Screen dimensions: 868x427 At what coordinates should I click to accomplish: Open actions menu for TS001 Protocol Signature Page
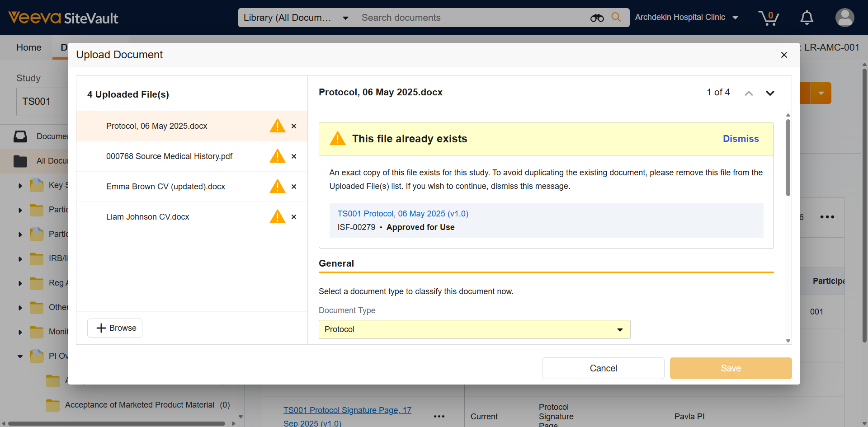point(439,416)
